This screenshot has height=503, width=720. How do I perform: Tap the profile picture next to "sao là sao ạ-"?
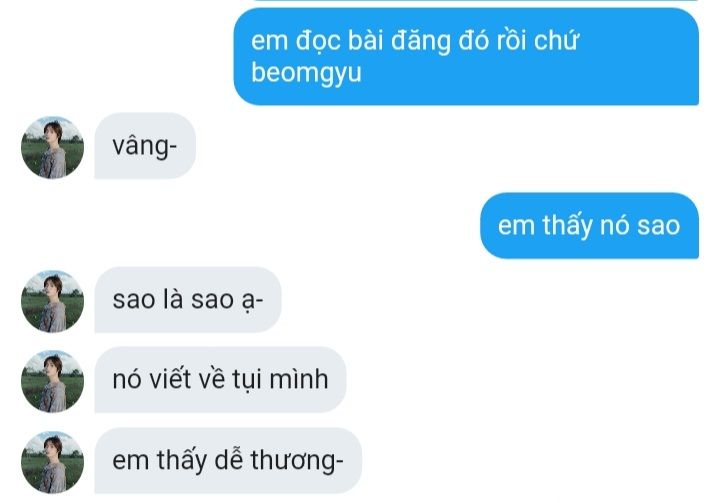52,301
